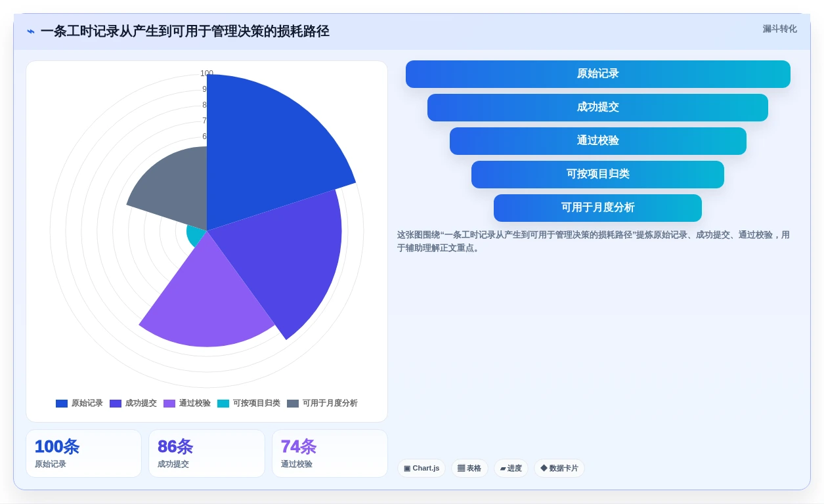
Task: Toggle the 可用于月度分析 legend swatch
Action: 293,404
